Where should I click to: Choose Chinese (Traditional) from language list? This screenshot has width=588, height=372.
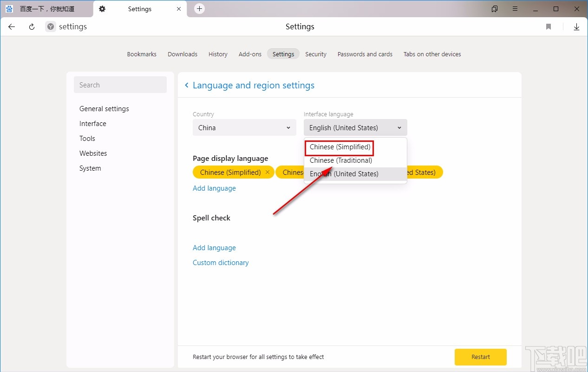pyautogui.click(x=341, y=160)
